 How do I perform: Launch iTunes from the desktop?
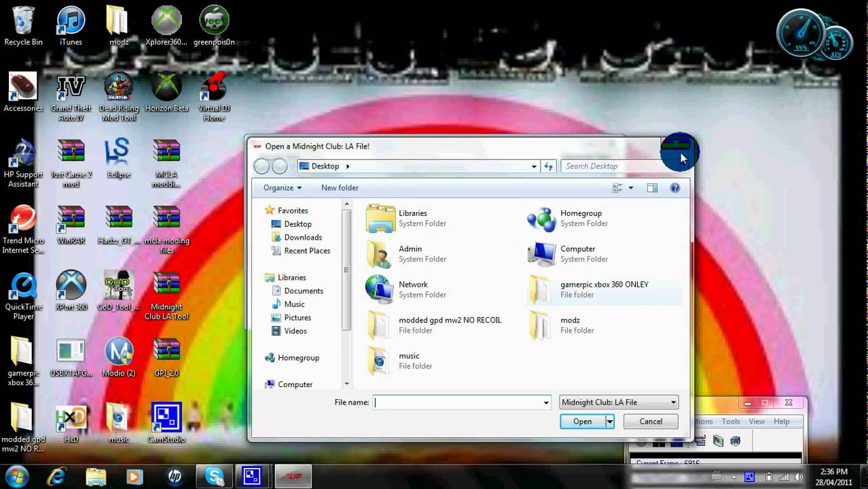point(71,26)
